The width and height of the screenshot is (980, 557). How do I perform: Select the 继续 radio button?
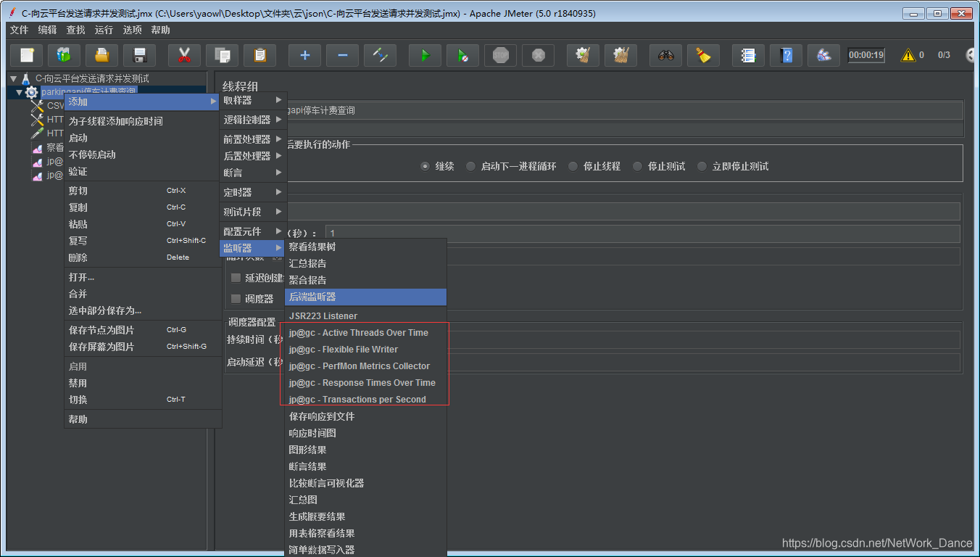click(x=425, y=166)
